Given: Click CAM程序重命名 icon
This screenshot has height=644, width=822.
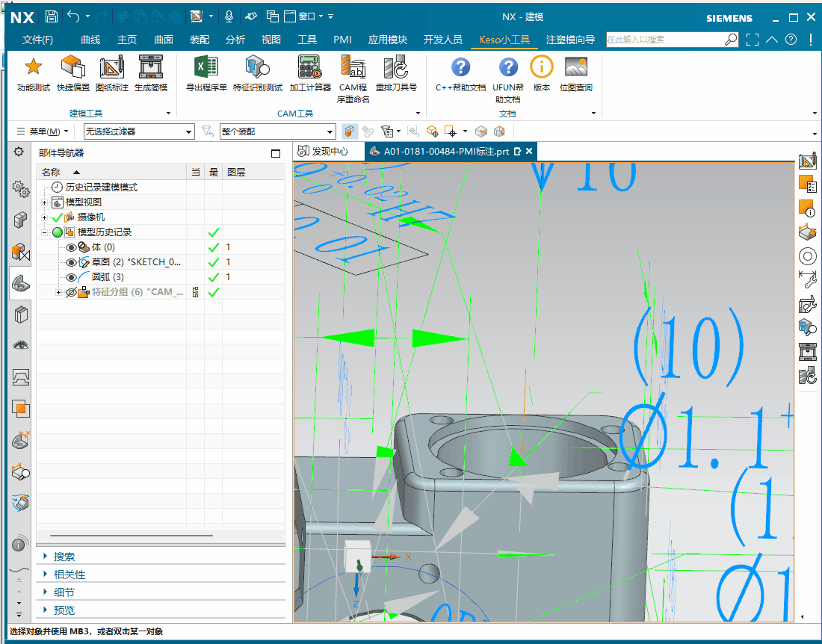Looking at the screenshot, I should click(353, 66).
